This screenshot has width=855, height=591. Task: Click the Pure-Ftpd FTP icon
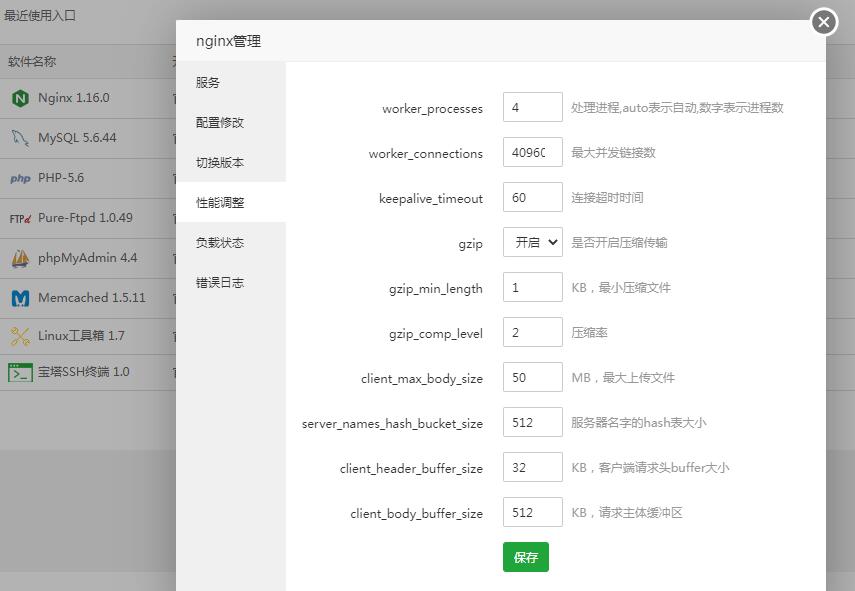click(x=20, y=219)
